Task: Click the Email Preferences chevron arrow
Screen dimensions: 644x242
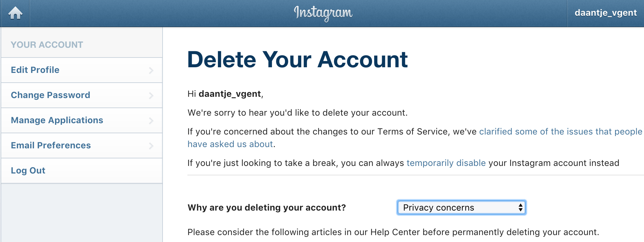Action: pos(151,146)
